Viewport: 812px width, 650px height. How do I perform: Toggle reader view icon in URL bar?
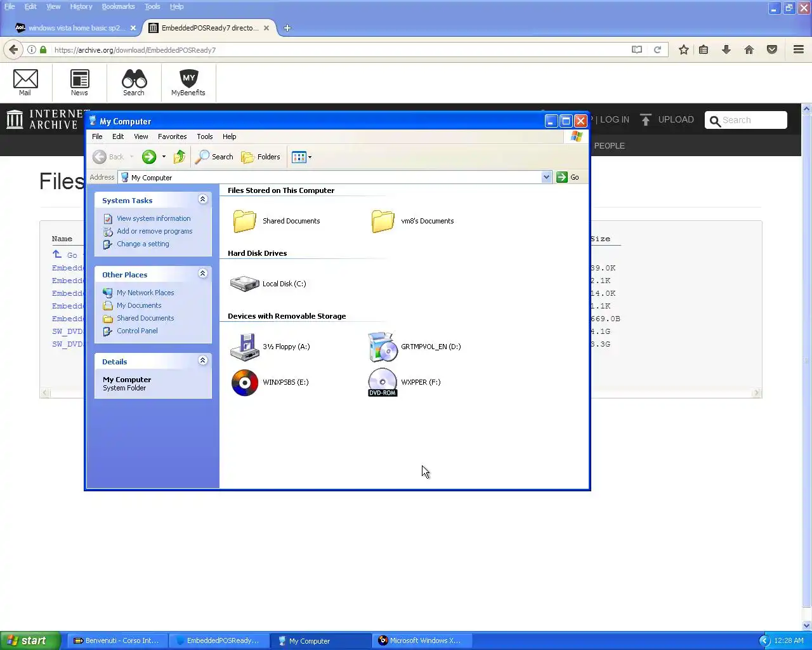pos(637,50)
